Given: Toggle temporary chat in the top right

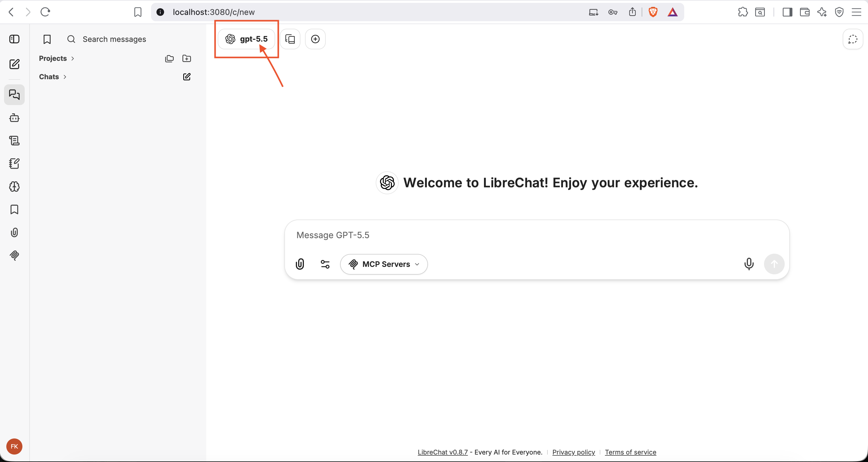Looking at the screenshot, I should pyautogui.click(x=853, y=39).
